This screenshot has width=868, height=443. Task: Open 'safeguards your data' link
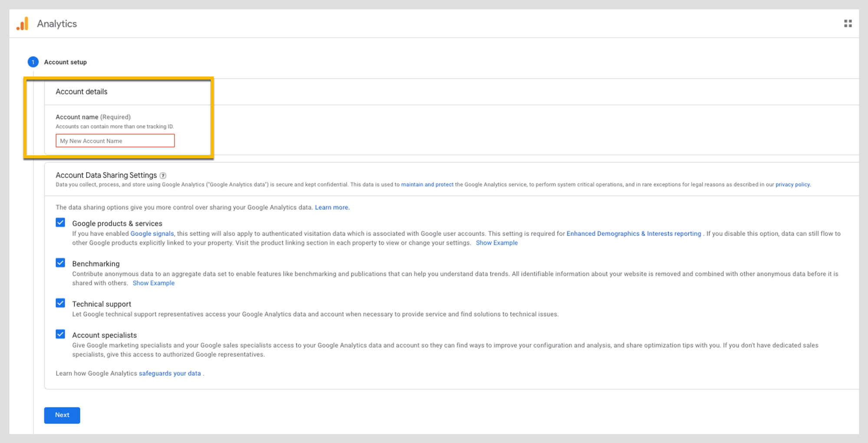tap(170, 374)
